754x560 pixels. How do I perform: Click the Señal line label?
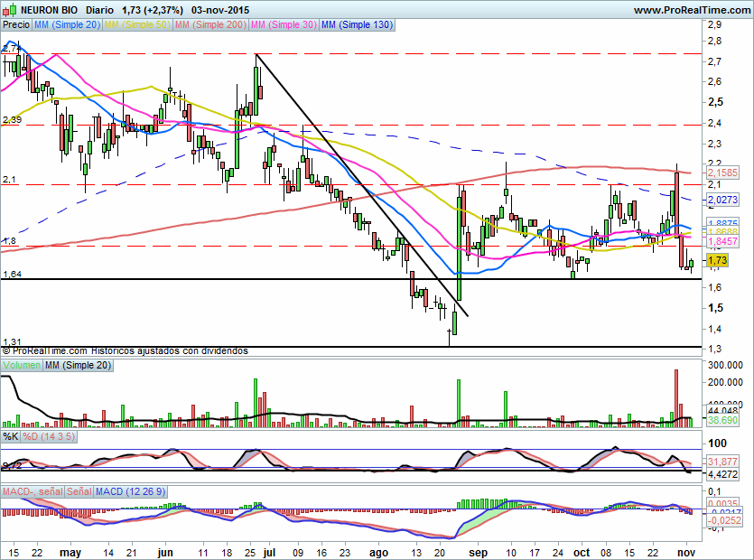point(79,491)
